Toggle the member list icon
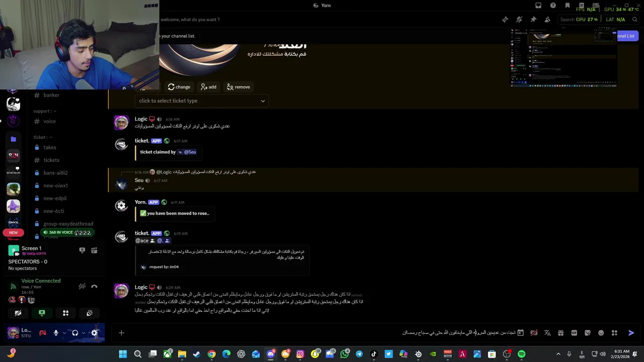 [547, 20]
